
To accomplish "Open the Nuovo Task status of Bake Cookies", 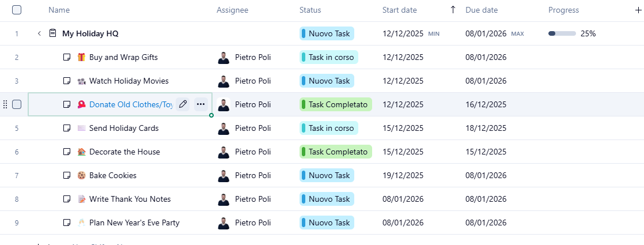I will point(327,175).
